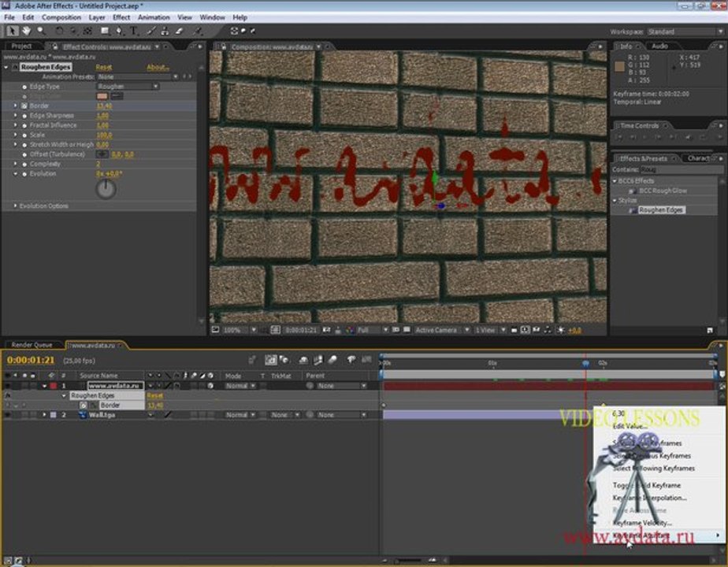Select the Roughen Edges preset in Effects panel
This screenshot has height=567, width=728.
tap(661, 210)
